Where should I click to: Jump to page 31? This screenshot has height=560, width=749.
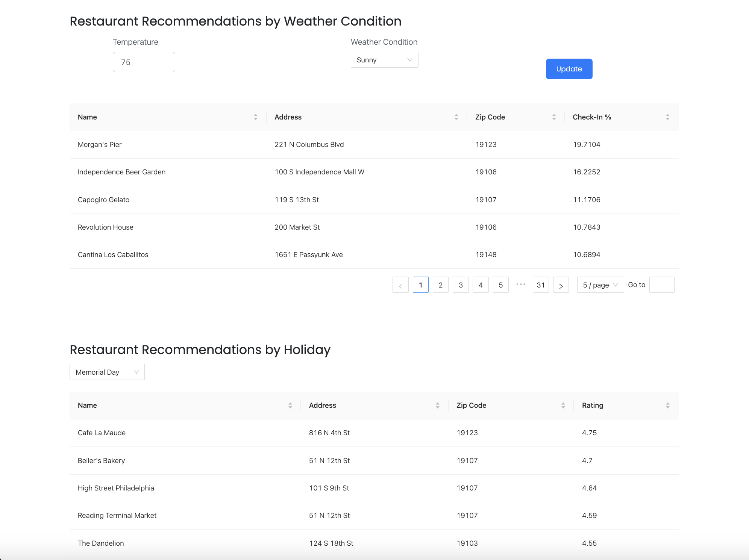click(x=541, y=285)
